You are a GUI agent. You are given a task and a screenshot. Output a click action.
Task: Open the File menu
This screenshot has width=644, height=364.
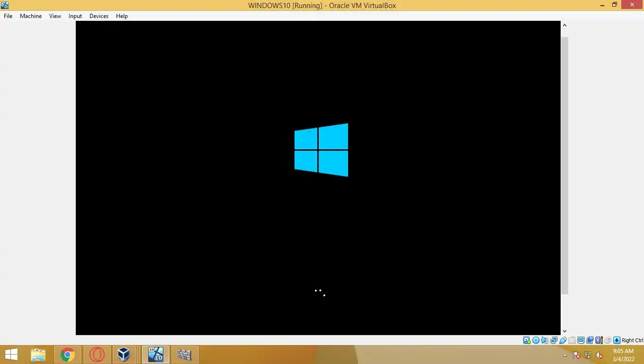click(x=8, y=16)
